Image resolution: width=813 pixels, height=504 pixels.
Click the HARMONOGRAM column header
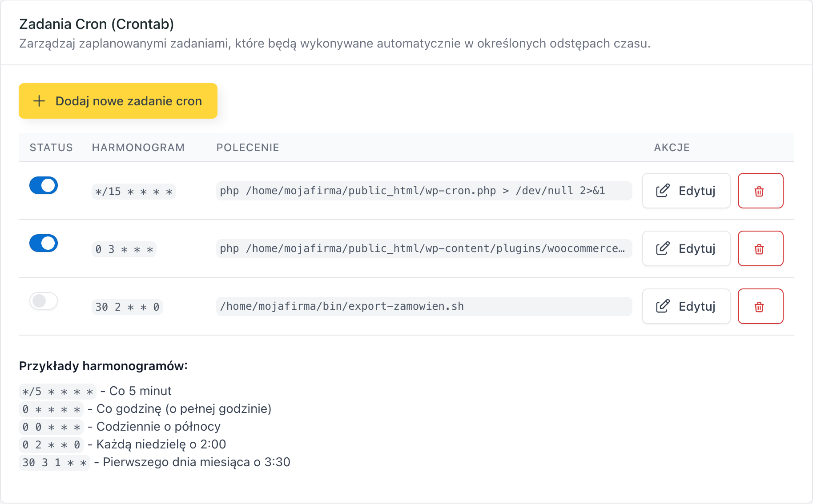[x=138, y=148]
